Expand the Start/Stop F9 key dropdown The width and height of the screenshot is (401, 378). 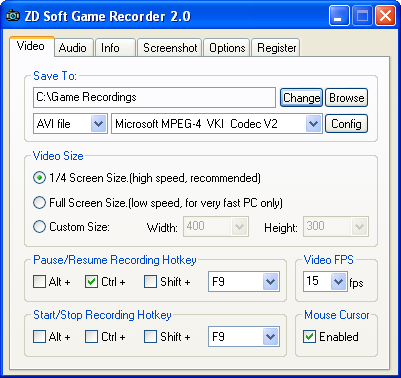click(270, 337)
